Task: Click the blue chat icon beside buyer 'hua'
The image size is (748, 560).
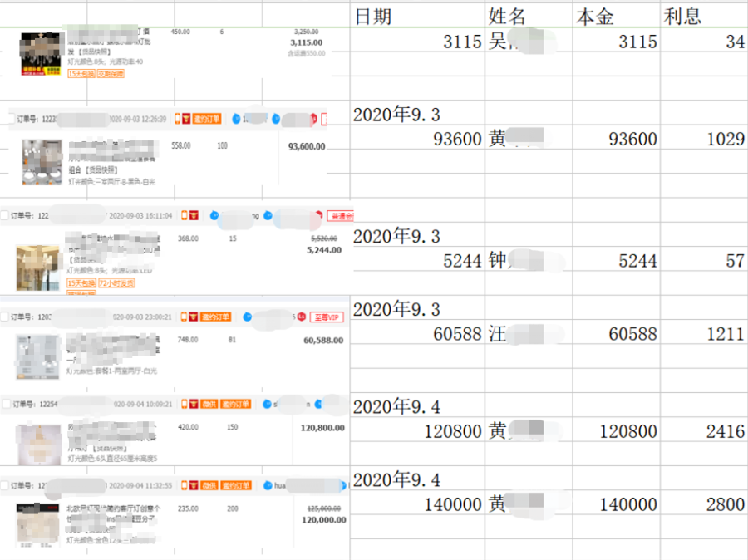Action: pos(268,485)
